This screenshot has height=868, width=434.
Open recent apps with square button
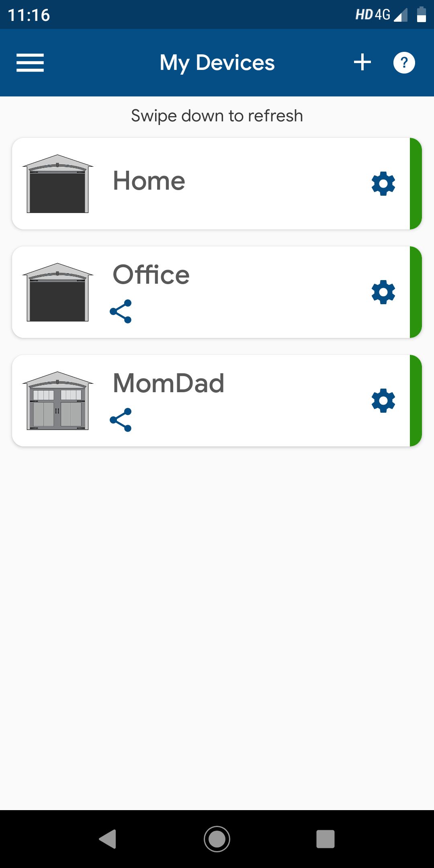pos(325,839)
